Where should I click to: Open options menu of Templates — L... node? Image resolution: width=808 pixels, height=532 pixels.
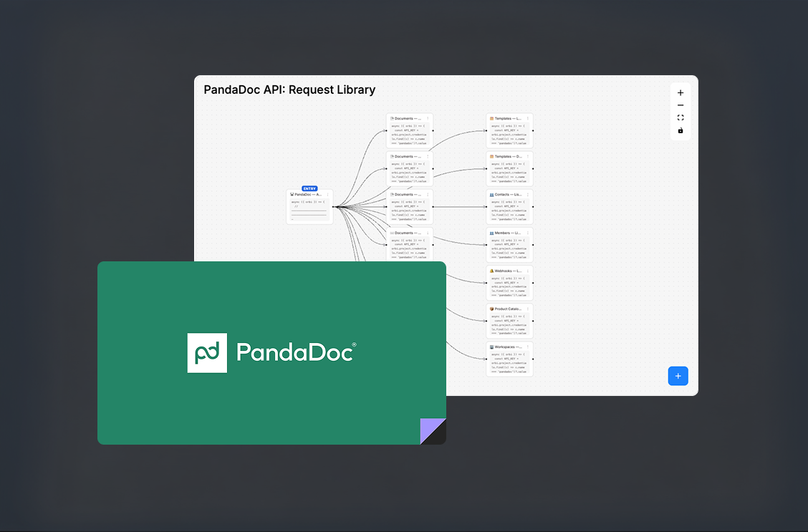click(x=528, y=118)
